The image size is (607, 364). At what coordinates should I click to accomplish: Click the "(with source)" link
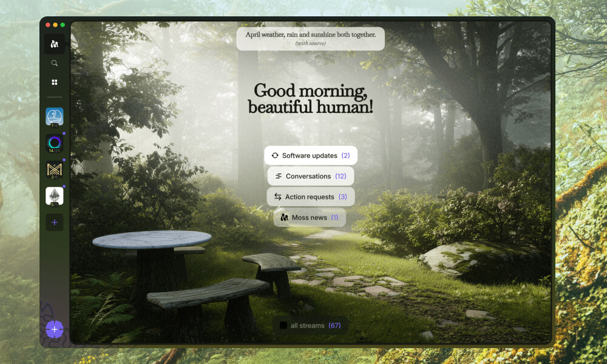(310, 43)
